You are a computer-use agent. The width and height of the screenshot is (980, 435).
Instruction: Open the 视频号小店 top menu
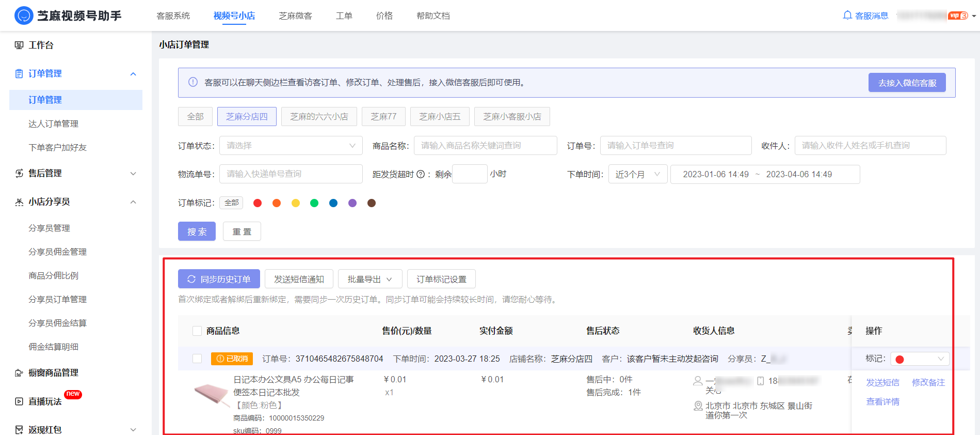pos(234,16)
